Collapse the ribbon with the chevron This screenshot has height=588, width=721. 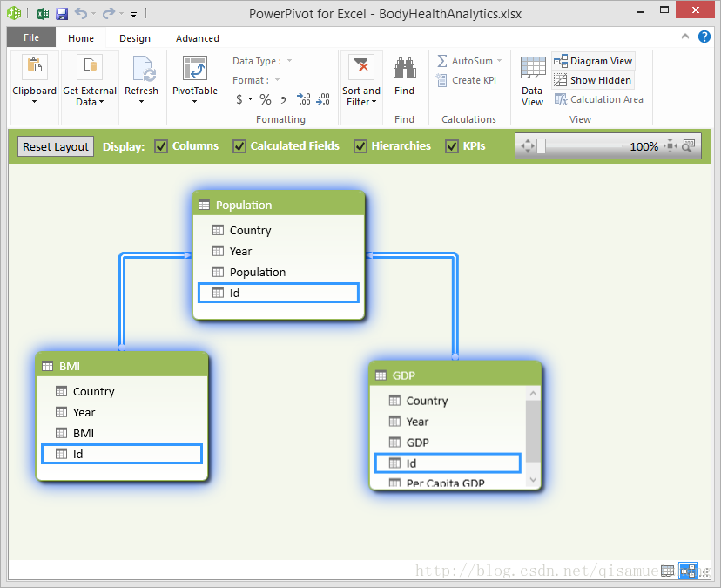(685, 37)
